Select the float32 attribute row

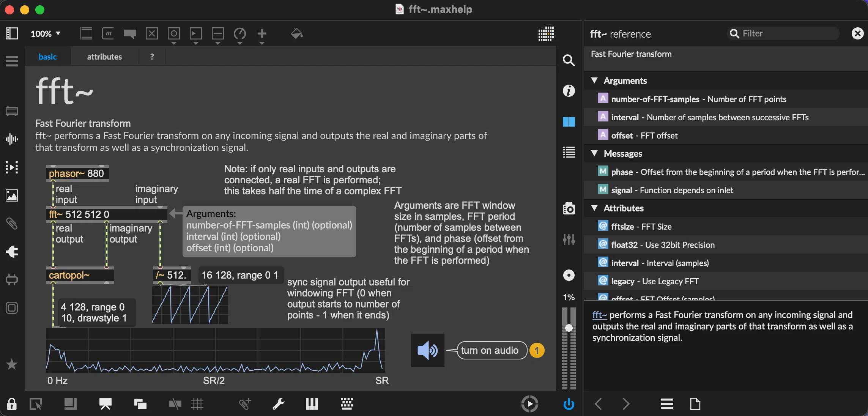click(726, 245)
